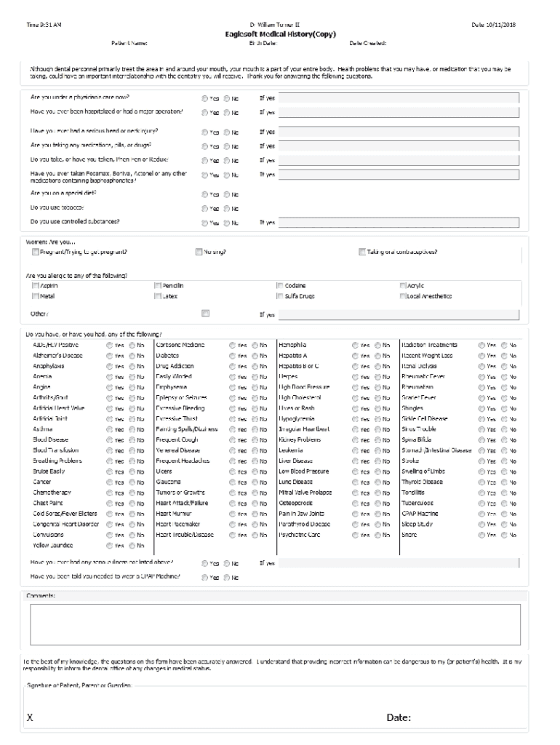The height and width of the screenshot is (745, 560).
Task: Click the Other allergy 'If yes' field
Action: (x=399, y=315)
